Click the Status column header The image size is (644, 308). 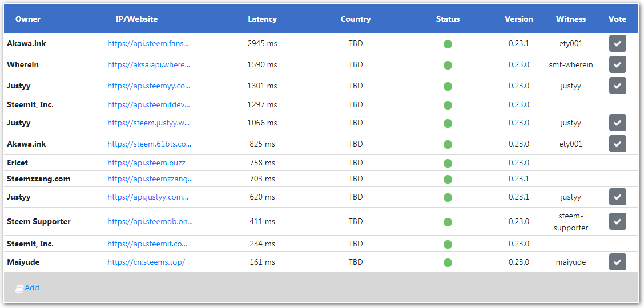click(448, 19)
